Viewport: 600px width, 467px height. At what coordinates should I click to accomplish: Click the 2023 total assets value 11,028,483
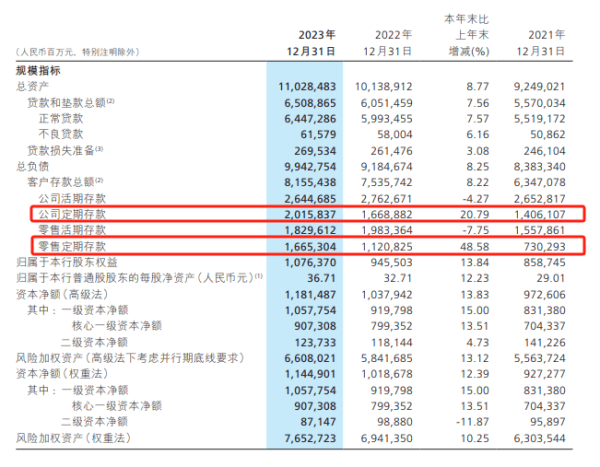tap(305, 87)
